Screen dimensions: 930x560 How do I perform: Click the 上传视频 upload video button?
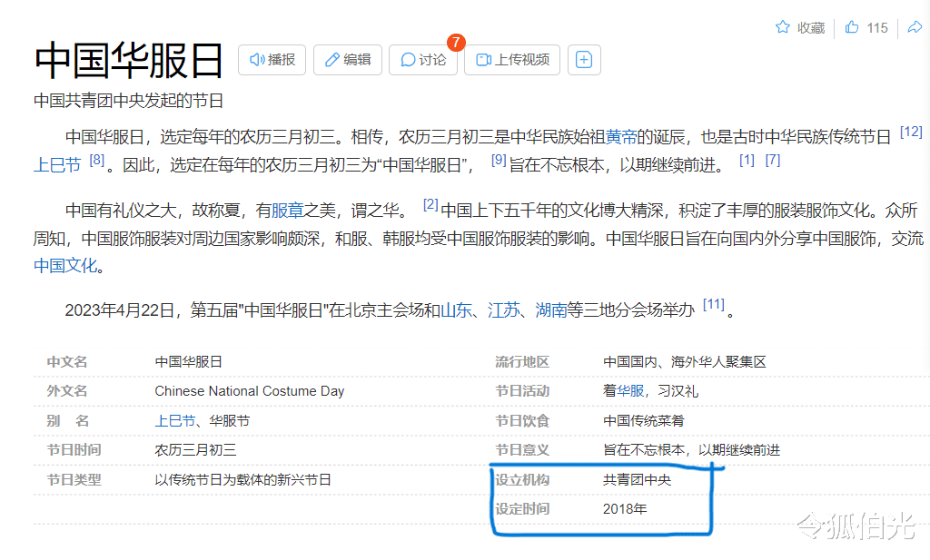click(x=512, y=60)
